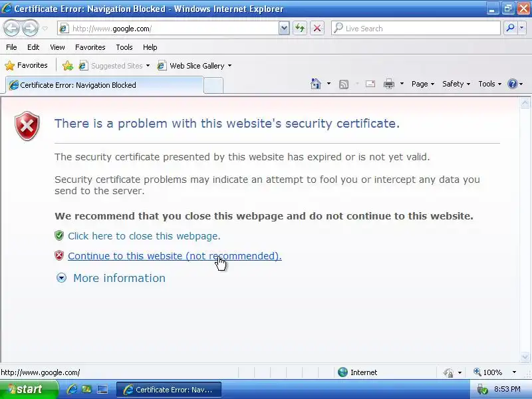Open the Page command bar menu

point(423,84)
